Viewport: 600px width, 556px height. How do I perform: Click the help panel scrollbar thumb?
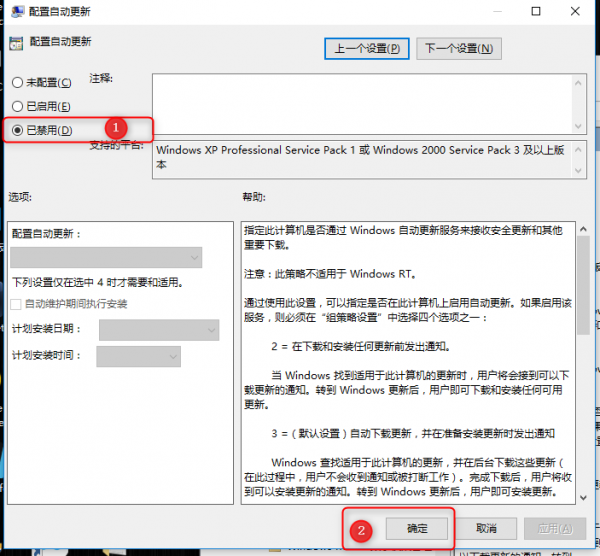583,285
